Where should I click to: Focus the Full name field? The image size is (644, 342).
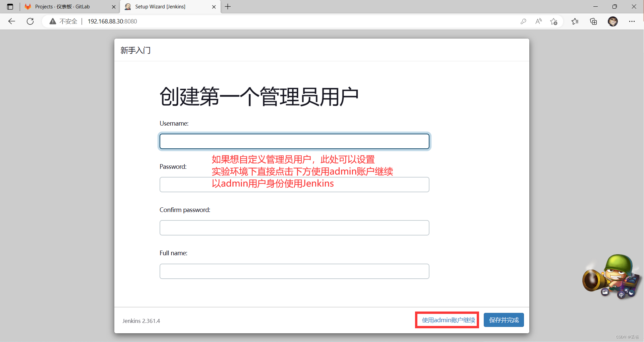pyautogui.click(x=294, y=271)
